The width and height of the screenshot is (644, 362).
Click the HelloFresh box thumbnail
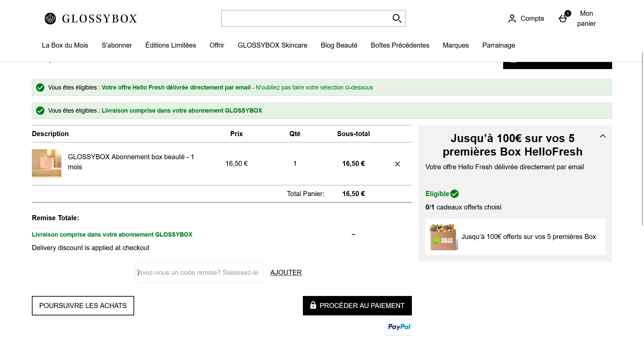click(x=443, y=237)
